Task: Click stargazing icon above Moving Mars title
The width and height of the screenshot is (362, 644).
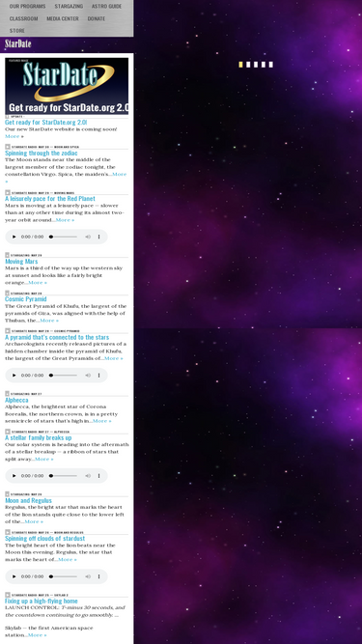Action: [x=7, y=255]
